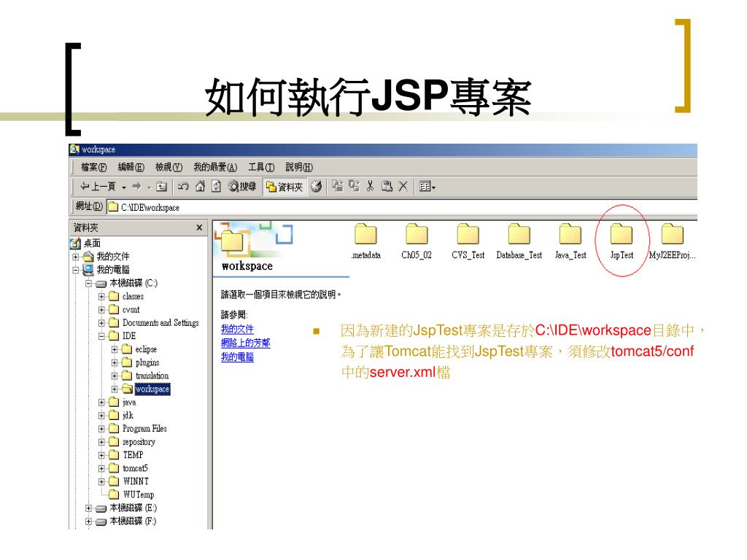
Task: Toggle the Folders (資料夾) pane button
Action: [x=285, y=187]
